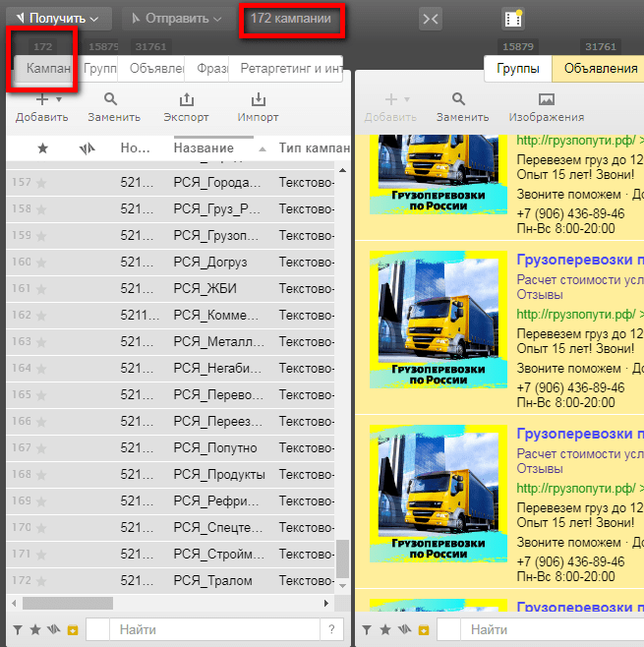This screenshot has width=644, height=647.
Task: Click the left filter funnel icon
Action: 18,630
